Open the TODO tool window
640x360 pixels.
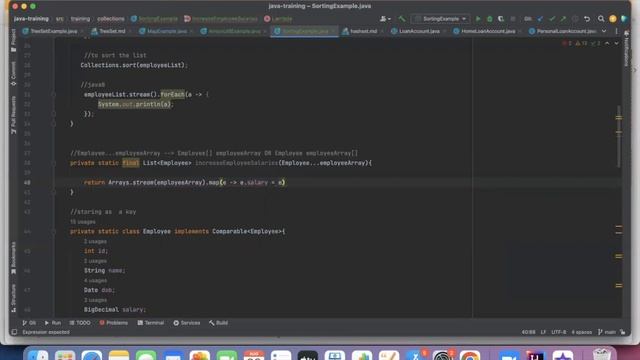80,323
